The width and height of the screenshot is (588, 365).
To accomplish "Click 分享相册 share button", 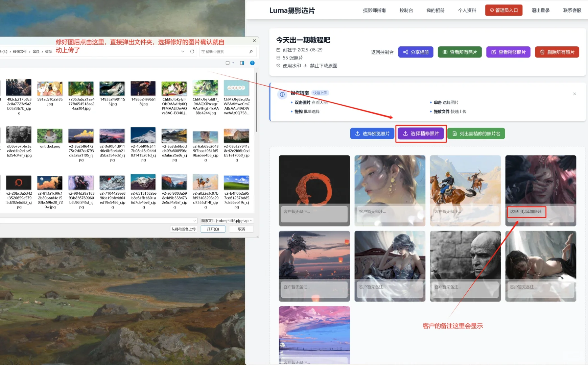I will tap(416, 52).
